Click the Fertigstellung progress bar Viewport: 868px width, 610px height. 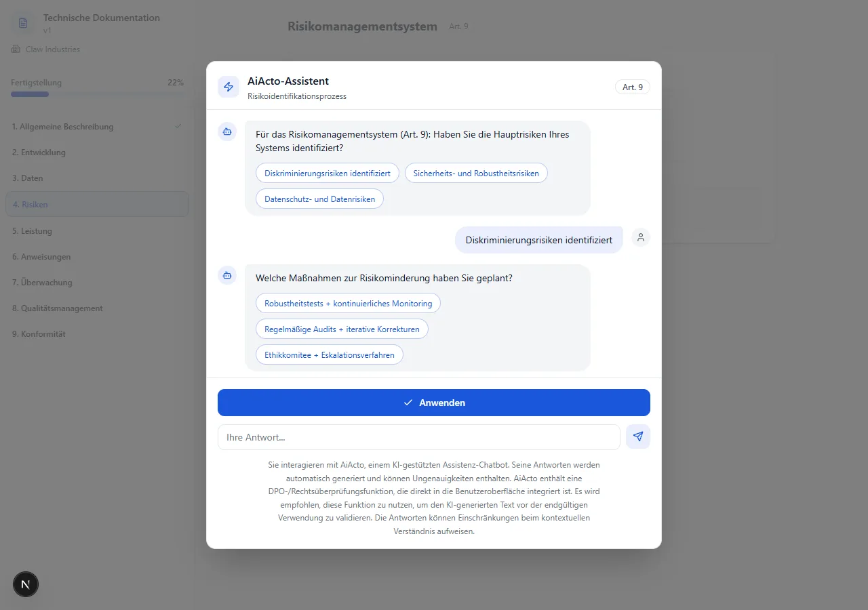(97, 94)
